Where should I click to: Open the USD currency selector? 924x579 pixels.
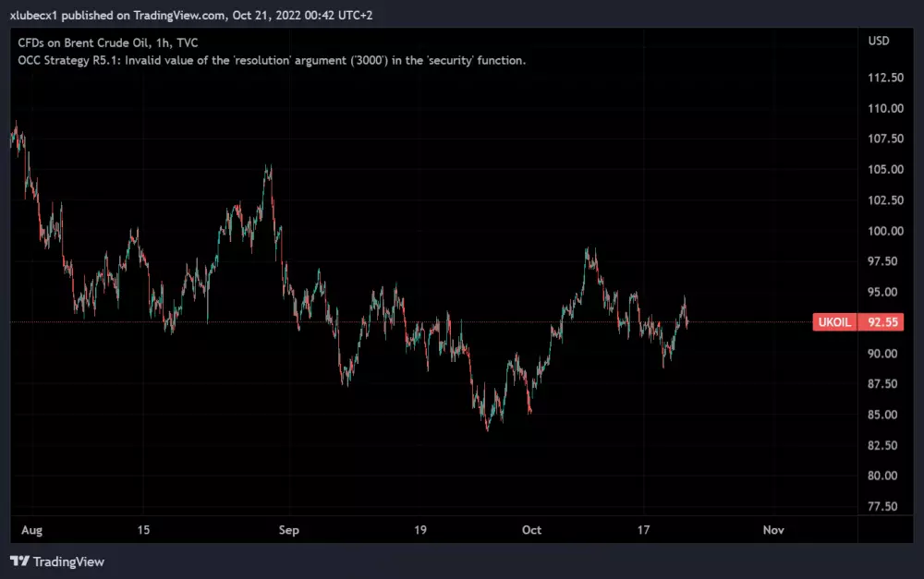pos(878,42)
